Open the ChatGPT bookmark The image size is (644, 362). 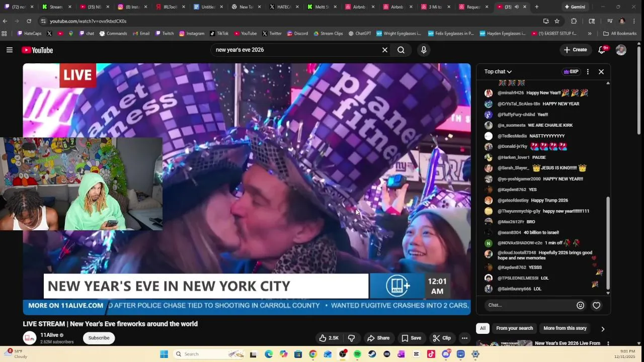[x=360, y=34]
